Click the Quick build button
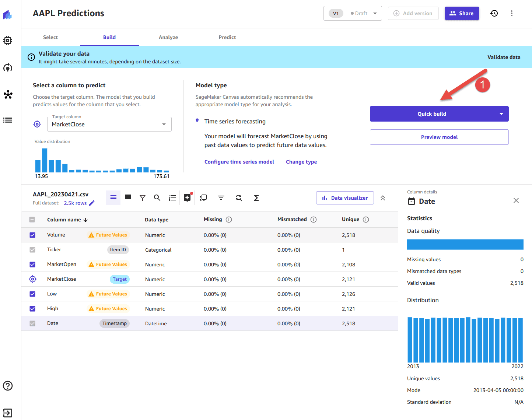This screenshot has height=420, width=532. [432, 114]
